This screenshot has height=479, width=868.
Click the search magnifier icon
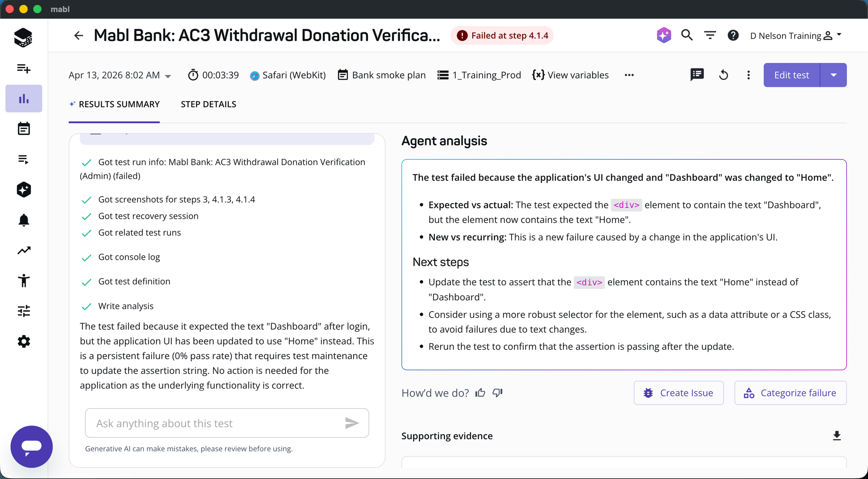click(x=687, y=35)
